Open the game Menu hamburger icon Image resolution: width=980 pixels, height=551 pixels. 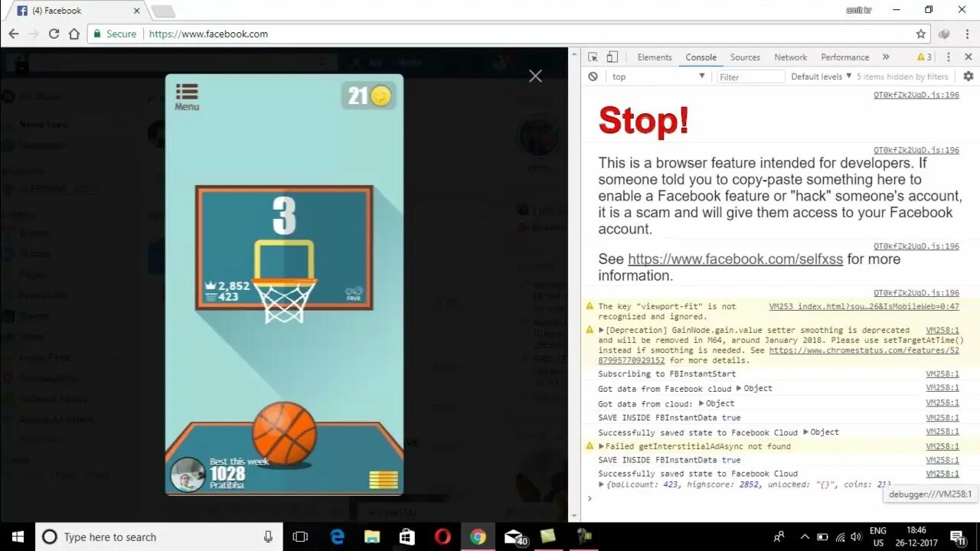coord(187,97)
